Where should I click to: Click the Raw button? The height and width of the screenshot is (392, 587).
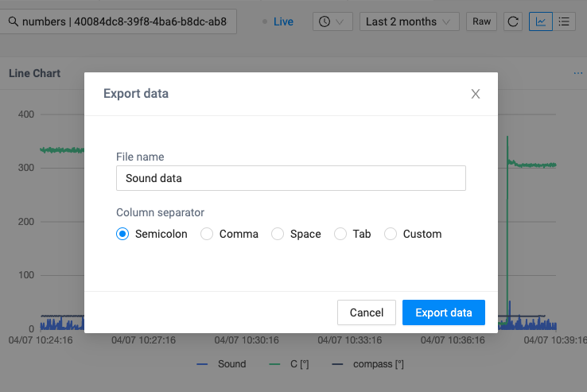481,21
